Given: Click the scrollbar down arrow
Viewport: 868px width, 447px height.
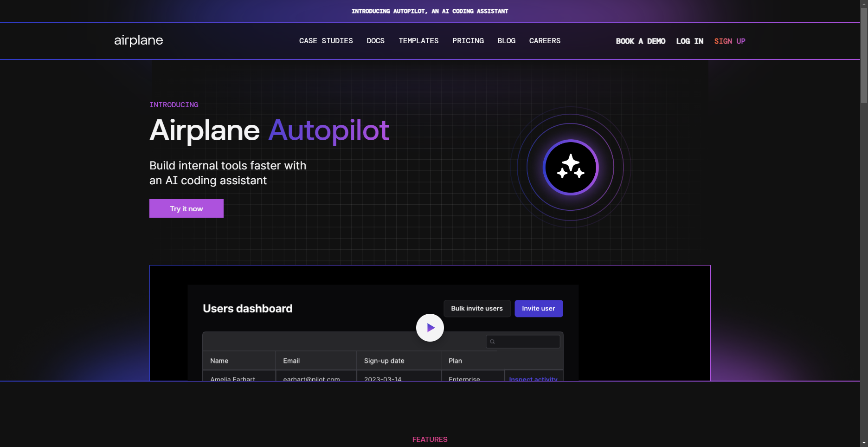Looking at the screenshot, I should tap(864, 443).
